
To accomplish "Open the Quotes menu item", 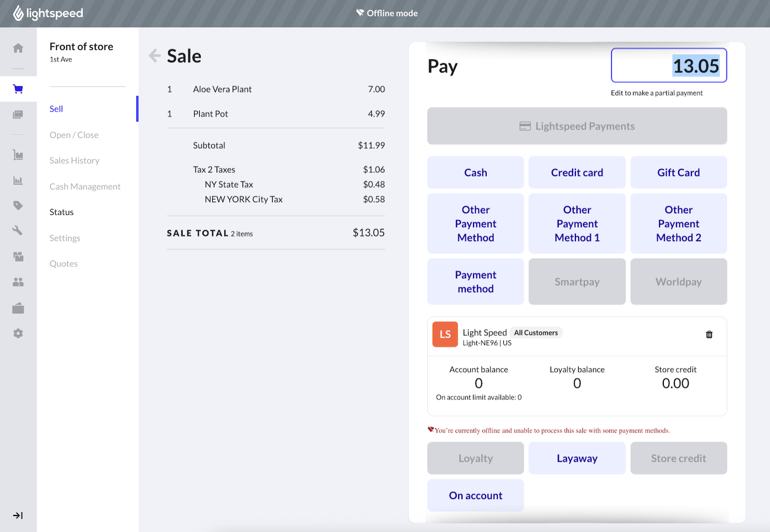I will tap(64, 264).
